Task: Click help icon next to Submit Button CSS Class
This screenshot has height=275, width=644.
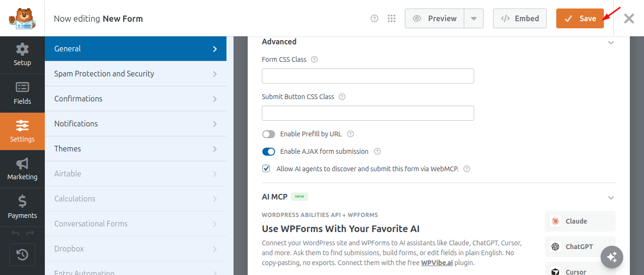Action: click(342, 97)
